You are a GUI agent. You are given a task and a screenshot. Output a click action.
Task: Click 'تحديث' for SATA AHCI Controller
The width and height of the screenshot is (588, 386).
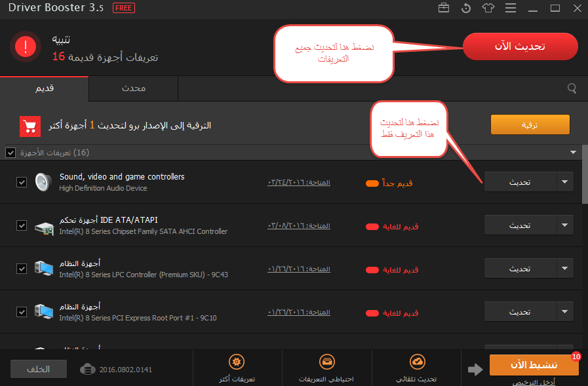[x=520, y=225]
